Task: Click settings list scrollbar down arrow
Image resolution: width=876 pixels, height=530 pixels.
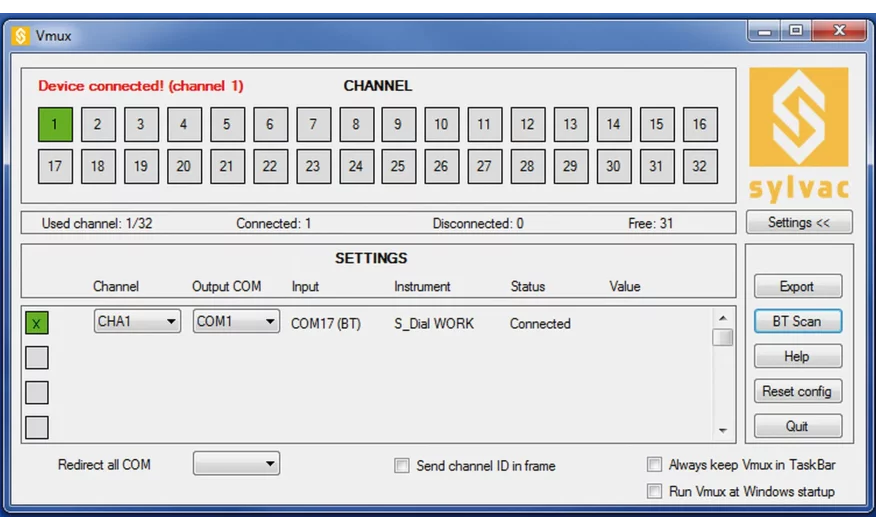Action: coord(723,431)
